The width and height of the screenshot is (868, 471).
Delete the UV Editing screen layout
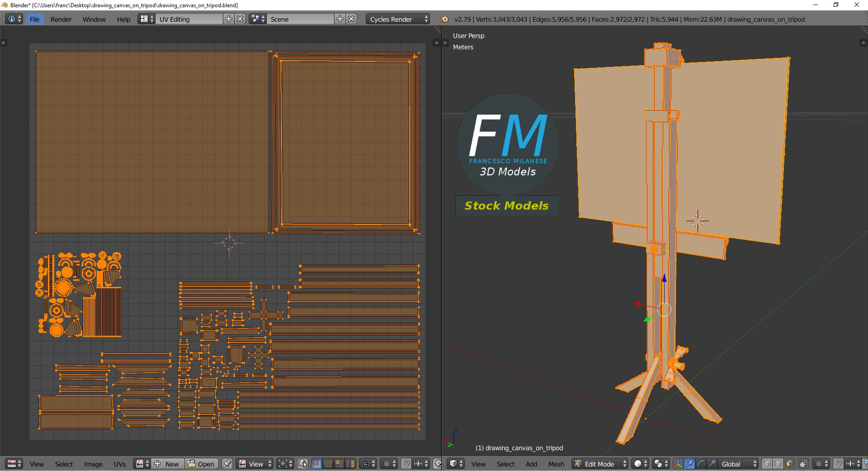coord(241,19)
